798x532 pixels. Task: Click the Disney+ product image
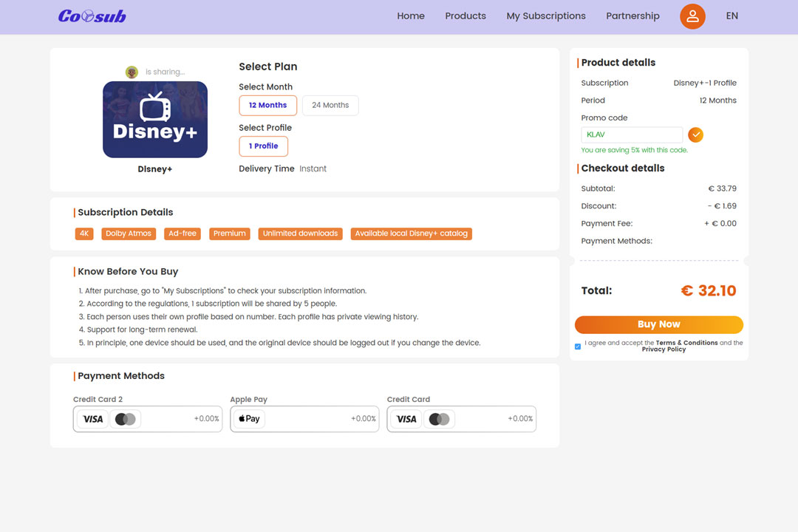155,120
